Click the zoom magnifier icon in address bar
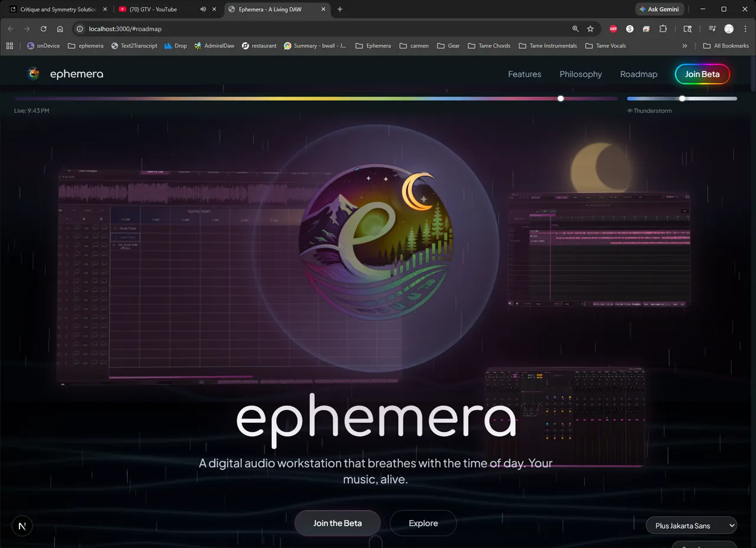756x548 pixels. [575, 29]
